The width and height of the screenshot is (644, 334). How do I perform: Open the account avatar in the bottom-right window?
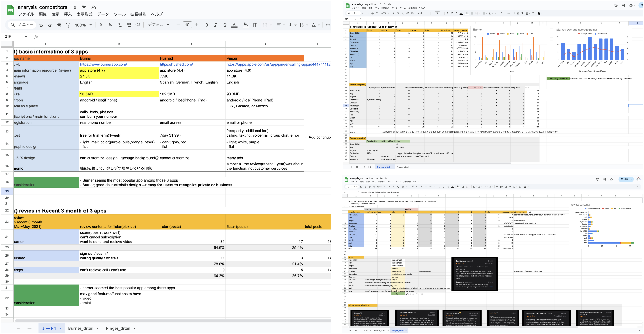(x=639, y=179)
